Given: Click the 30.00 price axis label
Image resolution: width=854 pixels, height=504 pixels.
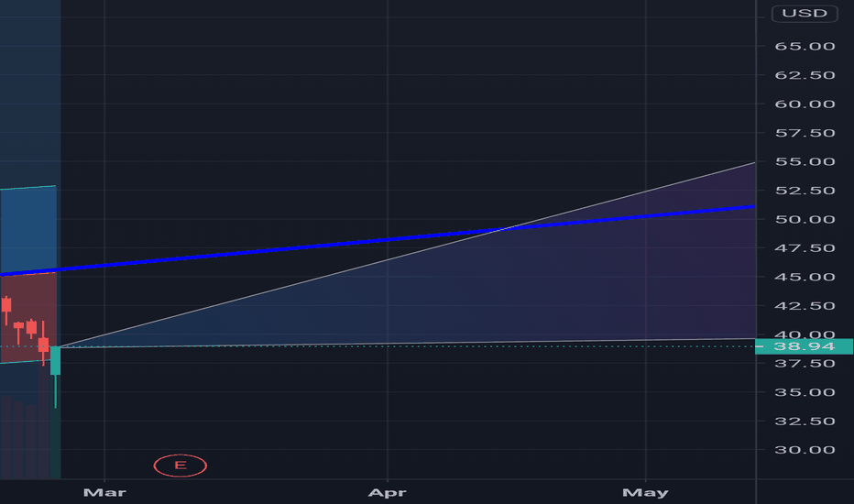Looking at the screenshot, I should coord(805,450).
